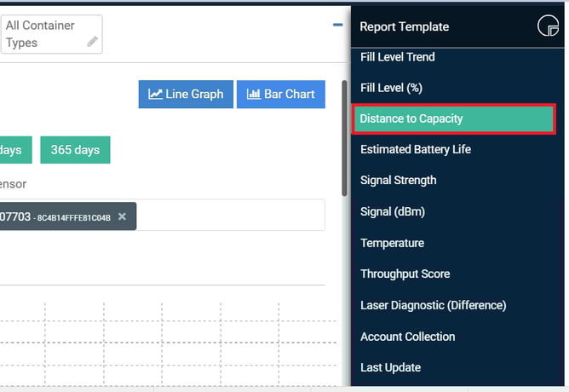Open the Estimated Battery Life report
The image size is (569, 392).
(x=416, y=149)
